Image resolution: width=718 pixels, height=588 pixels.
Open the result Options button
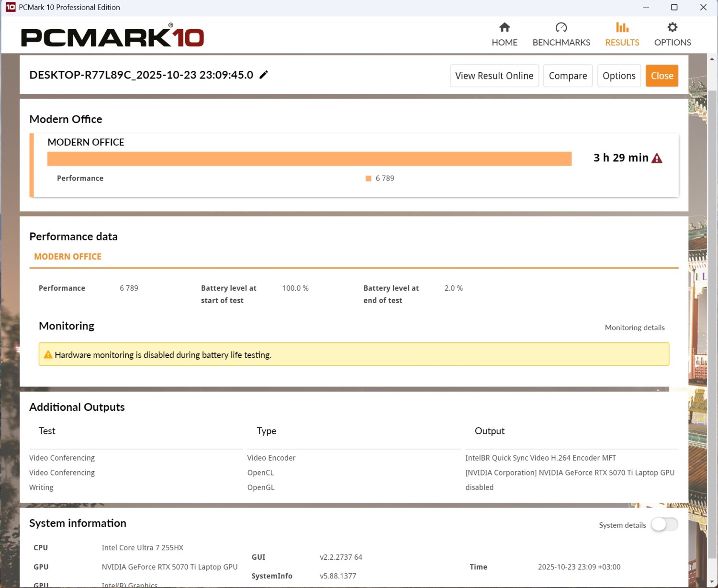click(x=618, y=76)
